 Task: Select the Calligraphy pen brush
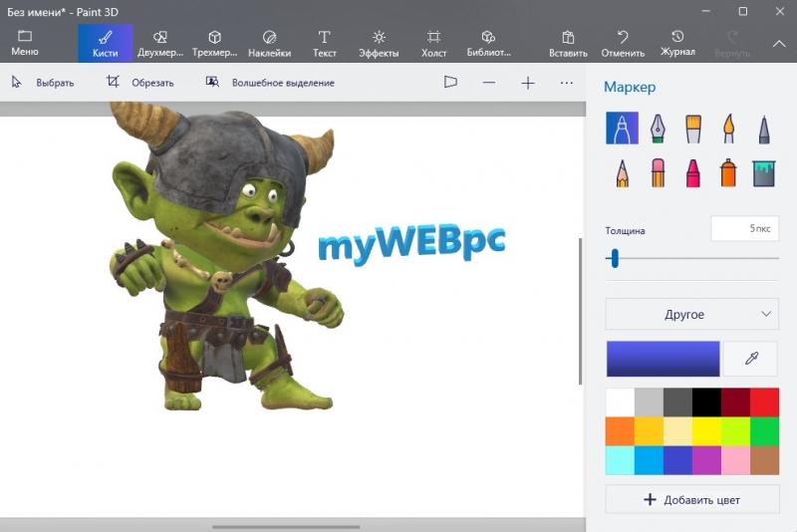coord(658,129)
